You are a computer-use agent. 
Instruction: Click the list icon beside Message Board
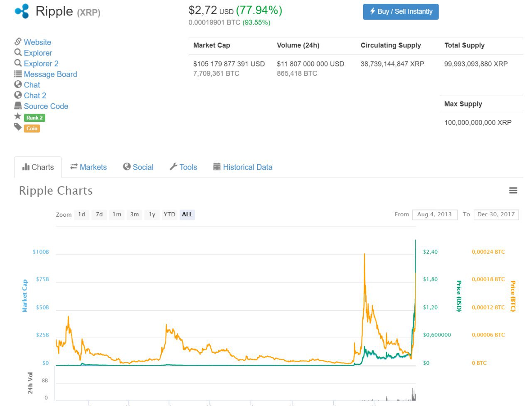[18, 74]
